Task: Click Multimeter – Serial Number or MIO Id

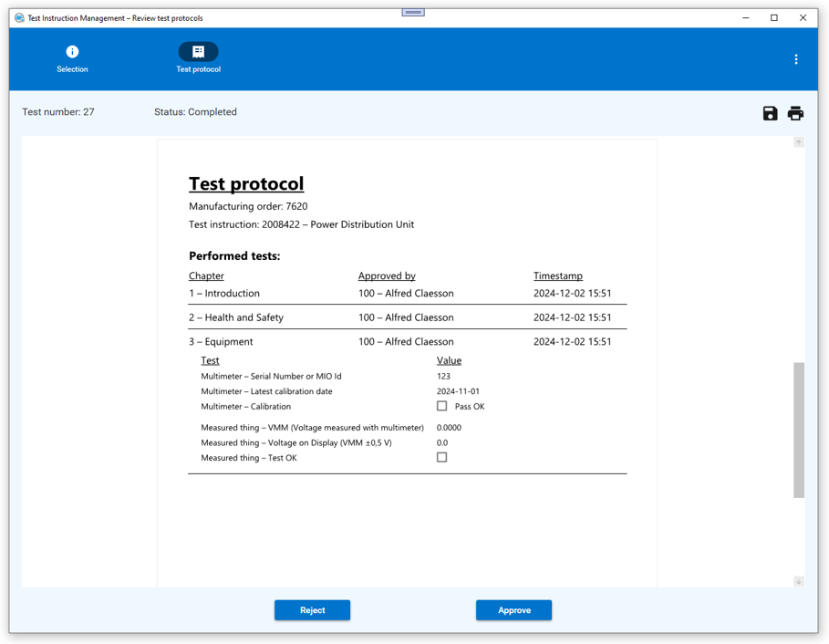Action: coord(271,377)
